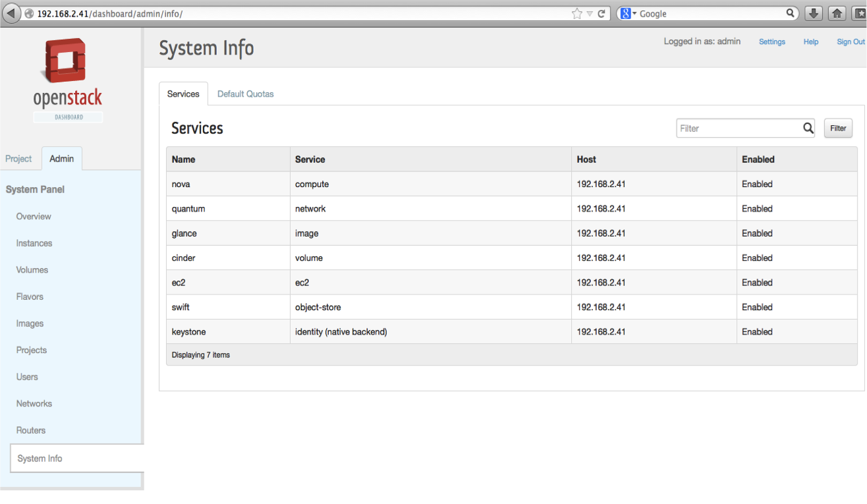Click the ec2 name cell
Screen dimensions: 867x504
pos(228,283)
